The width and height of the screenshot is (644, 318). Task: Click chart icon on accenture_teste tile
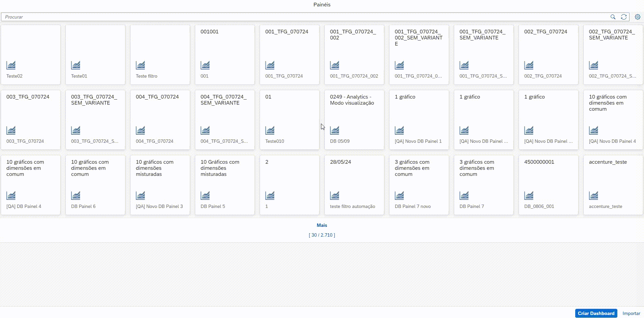(x=594, y=195)
